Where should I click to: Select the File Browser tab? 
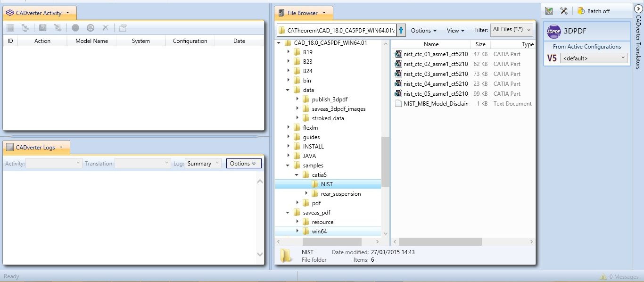pos(303,13)
